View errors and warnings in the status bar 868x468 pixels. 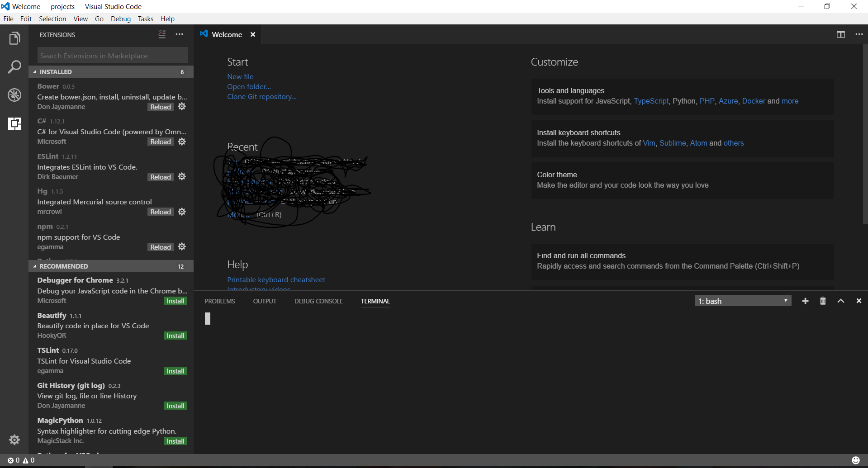21,460
